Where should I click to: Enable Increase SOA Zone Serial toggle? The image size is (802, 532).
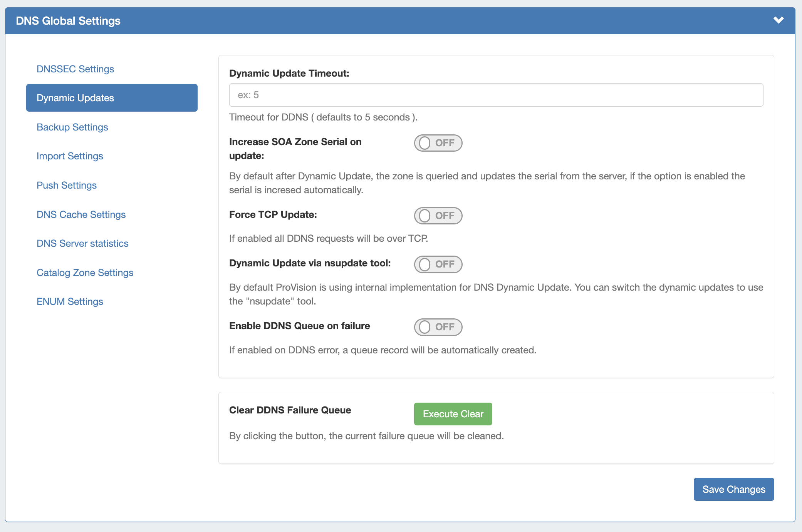coord(438,143)
